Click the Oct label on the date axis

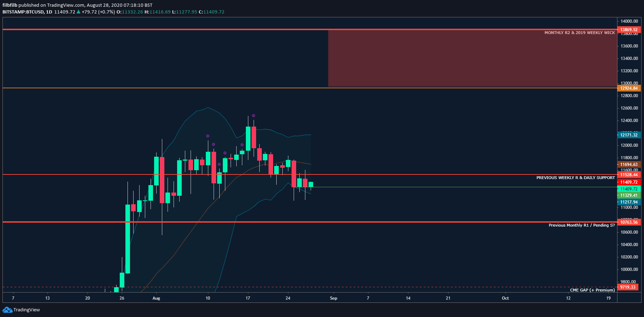[505, 298]
